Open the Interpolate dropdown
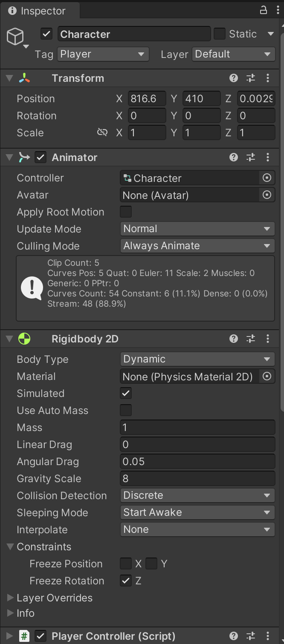 pyautogui.click(x=197, y=529)
